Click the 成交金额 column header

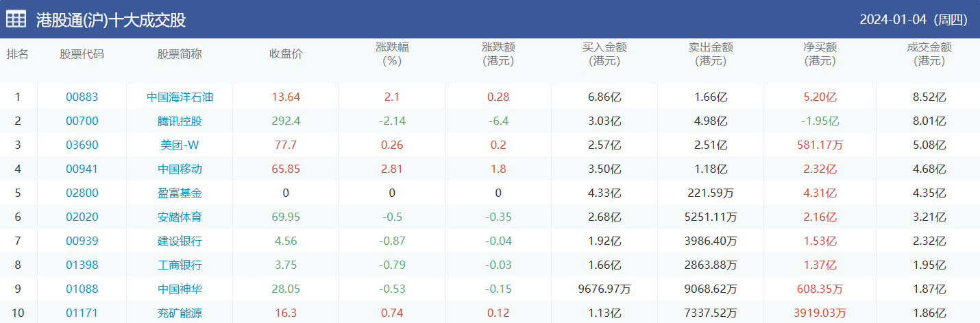click(929, 54)
